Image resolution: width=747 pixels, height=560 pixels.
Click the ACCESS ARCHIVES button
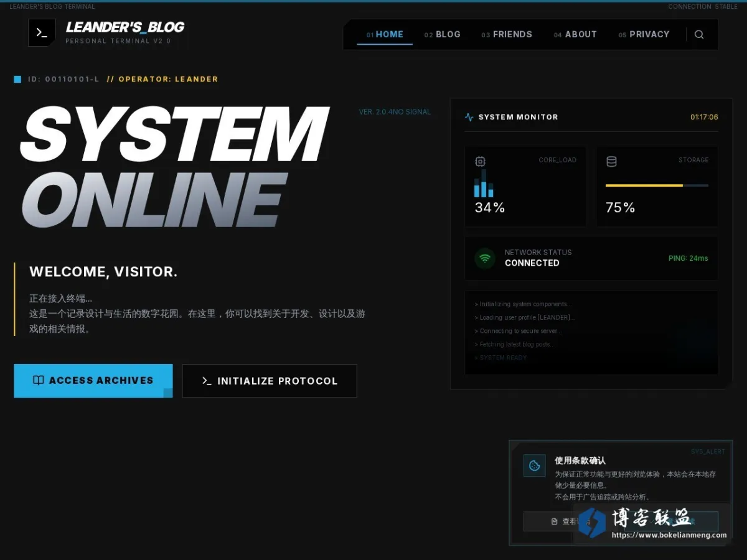93,381
